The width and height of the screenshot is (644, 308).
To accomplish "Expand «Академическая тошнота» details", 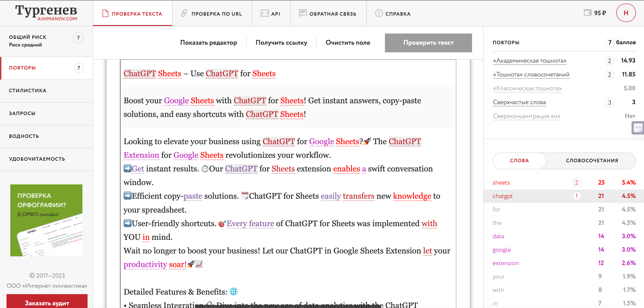I will click(530, 61).
